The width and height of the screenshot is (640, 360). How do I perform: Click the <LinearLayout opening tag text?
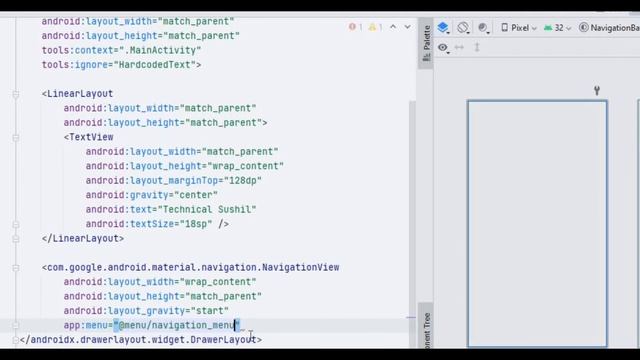pos(77,94)
